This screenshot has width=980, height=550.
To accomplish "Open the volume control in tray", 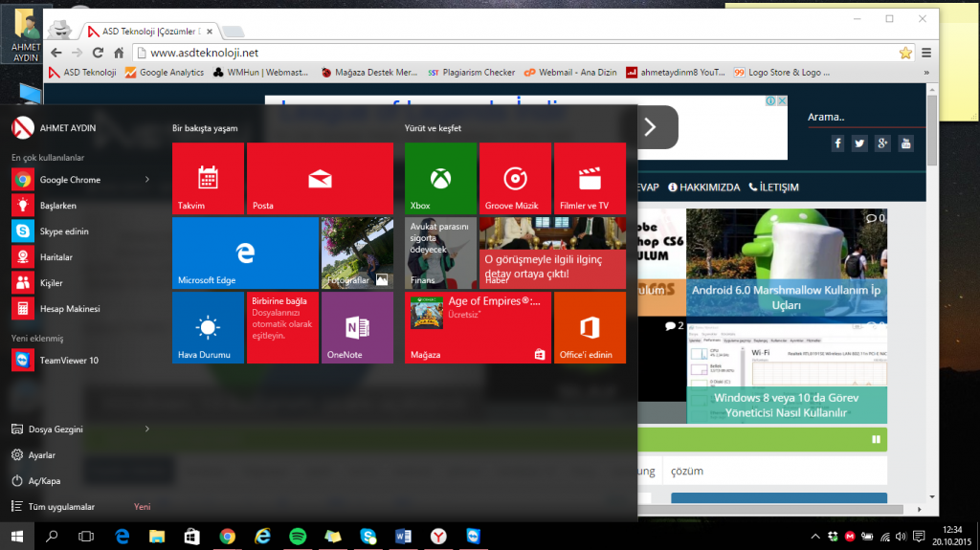I will (x=901, y=537).
